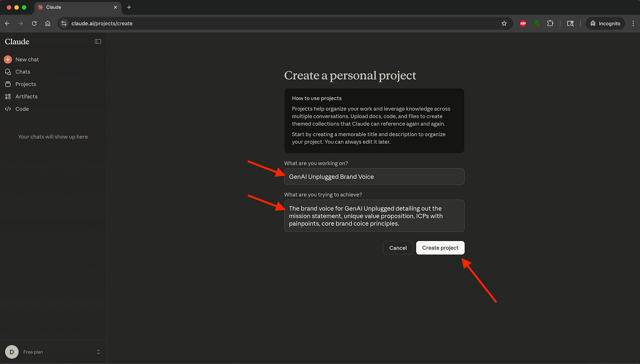Click the Incognito indicator
Image resolution: width=640 pixels, height=364 pixels.
coord(605,23)
